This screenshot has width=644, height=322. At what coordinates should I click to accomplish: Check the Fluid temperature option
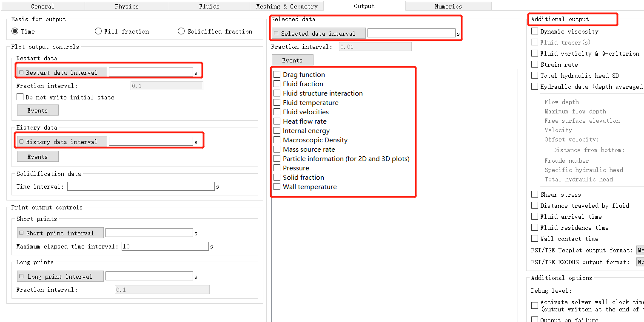point(277,102)
